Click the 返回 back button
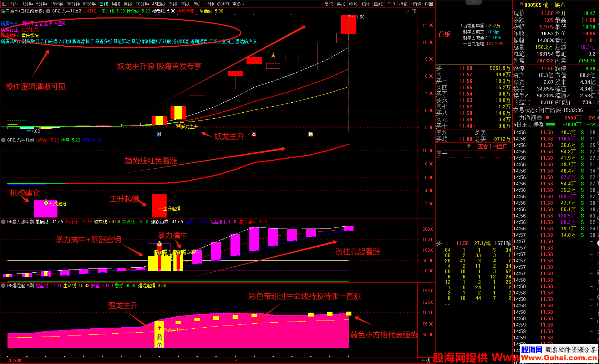Image resolution: width=599 pixels, height=364 pixels. click(429, 4)
